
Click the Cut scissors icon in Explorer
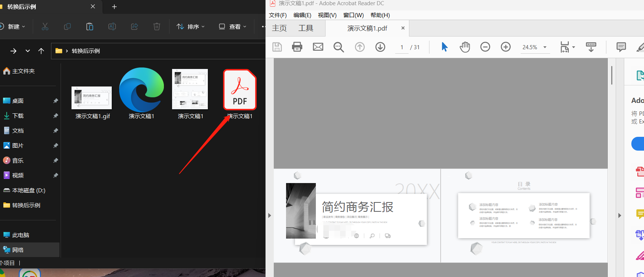coord(45,26)
